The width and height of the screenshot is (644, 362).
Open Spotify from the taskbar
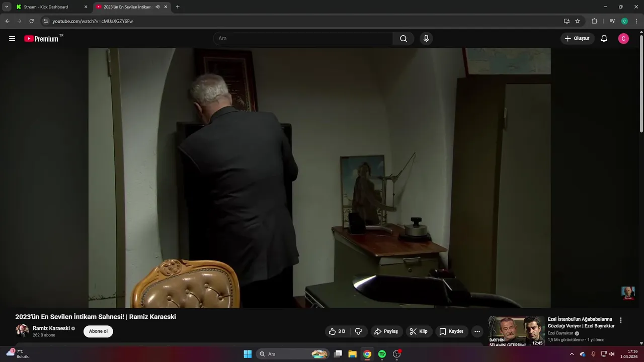(x=382, y=354)
